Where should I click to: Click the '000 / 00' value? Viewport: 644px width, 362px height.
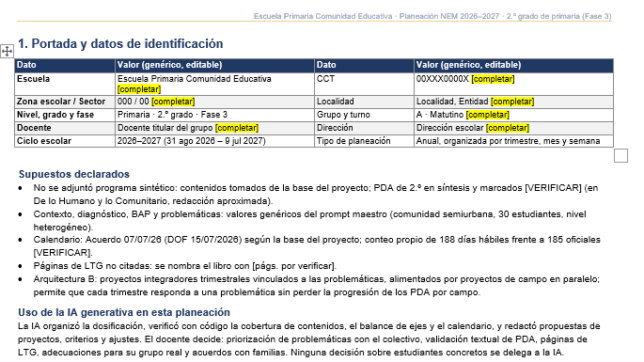pyautogui.click(x=134, y=102)
